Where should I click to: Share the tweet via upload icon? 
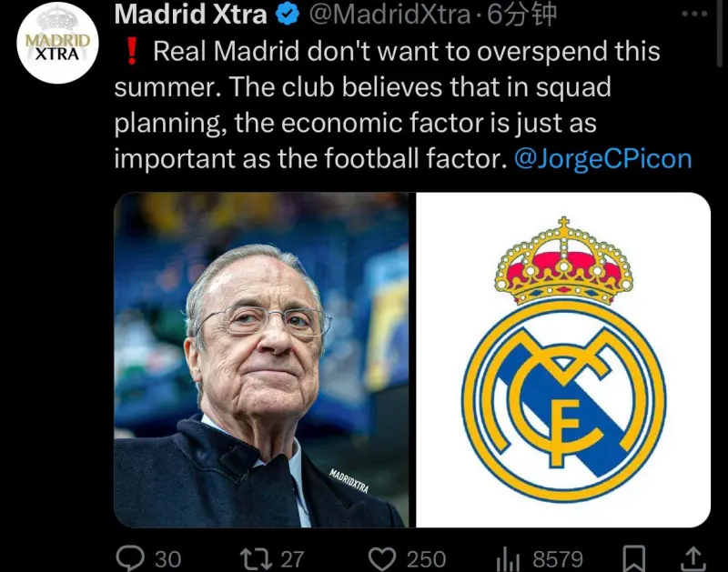click(693, 558)
